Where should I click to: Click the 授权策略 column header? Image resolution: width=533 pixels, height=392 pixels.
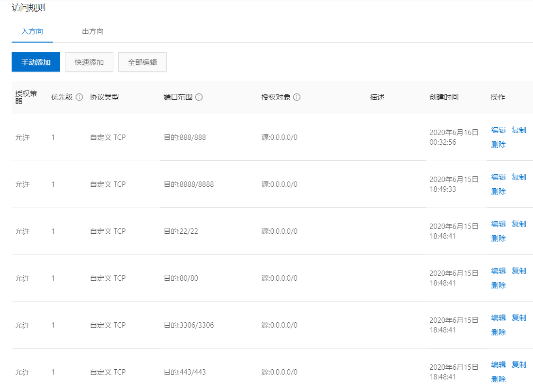coord(26,97)
